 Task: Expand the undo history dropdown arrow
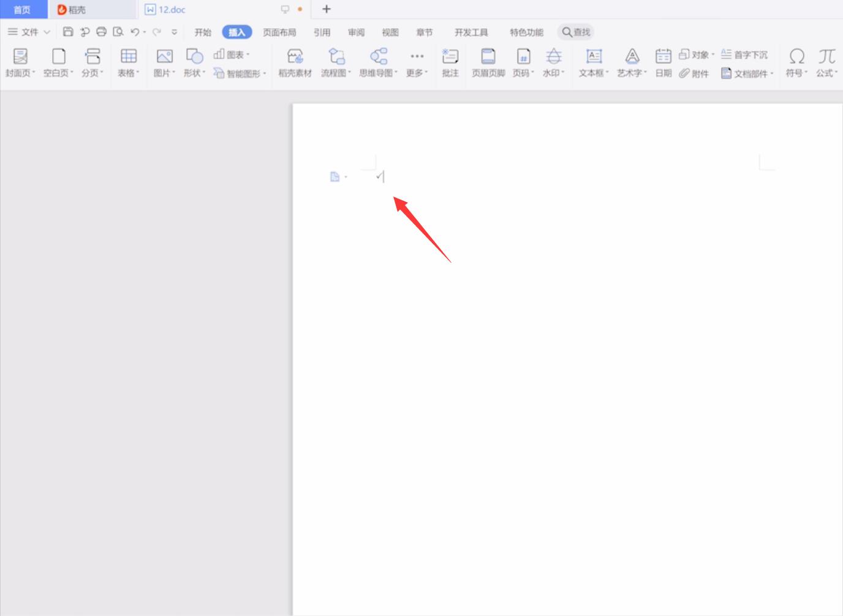pyautogui.click(x=145, y=32)
